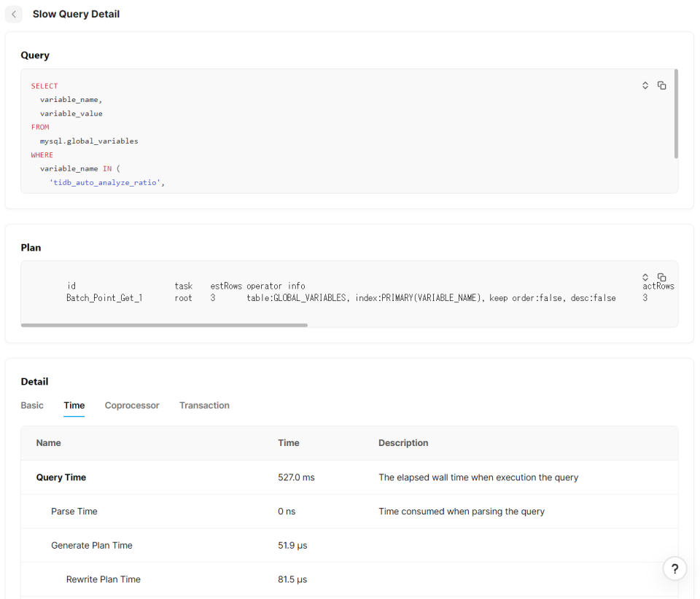The height and width of the screenshot is (599, 700).
Task: Expand the Query code block
Action: pos(645,85)
